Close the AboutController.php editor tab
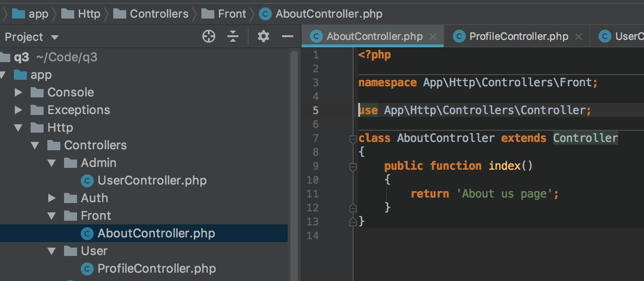644x281 pixels. coord(433,37)
